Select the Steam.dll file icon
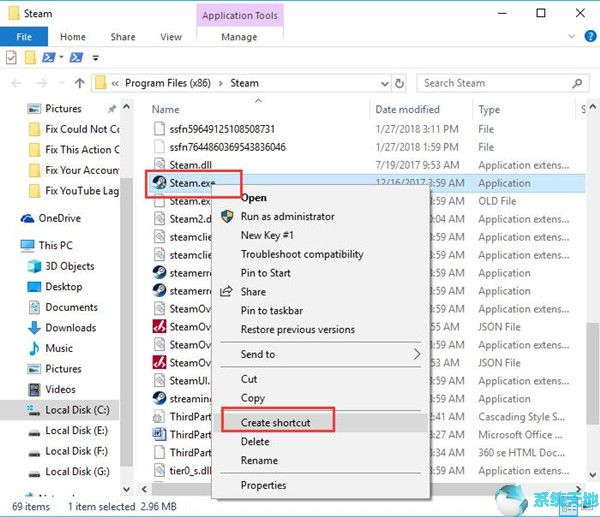The width and height of the screenshot is (600, 517). [159, 165]
